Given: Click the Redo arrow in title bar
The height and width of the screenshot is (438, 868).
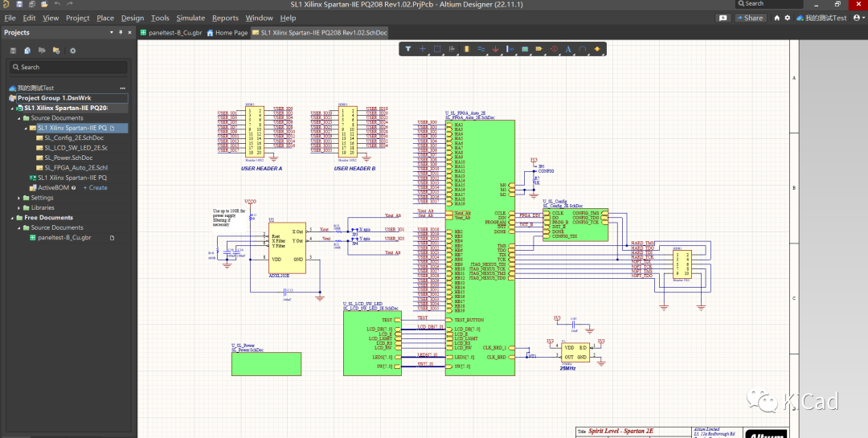Looking at the screenshot, I should click(70, 4).
